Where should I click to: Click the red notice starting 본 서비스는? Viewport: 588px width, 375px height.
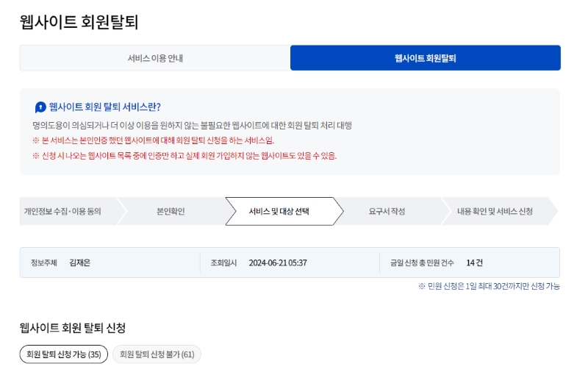(153, 140)
